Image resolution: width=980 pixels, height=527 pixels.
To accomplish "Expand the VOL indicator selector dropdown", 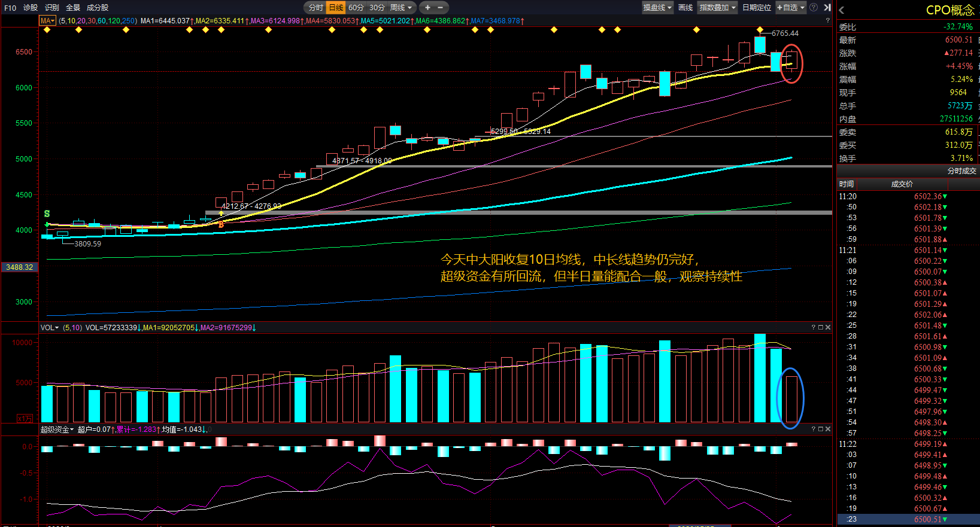I will click(50, 328).
